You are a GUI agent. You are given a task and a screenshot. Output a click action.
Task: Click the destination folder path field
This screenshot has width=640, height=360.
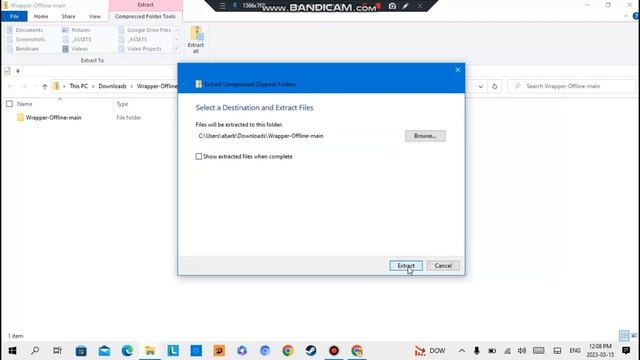pyautogui.click(x=299, y=136)
